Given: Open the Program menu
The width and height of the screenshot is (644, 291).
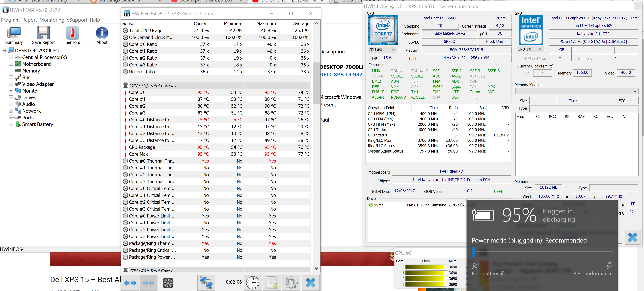Looking at the screenshot, I should click(x=10, y=20).
